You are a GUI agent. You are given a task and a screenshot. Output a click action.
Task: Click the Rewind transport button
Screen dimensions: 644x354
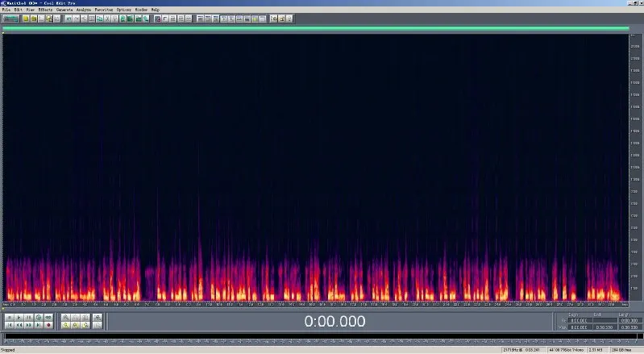click(x=19, y=325)
